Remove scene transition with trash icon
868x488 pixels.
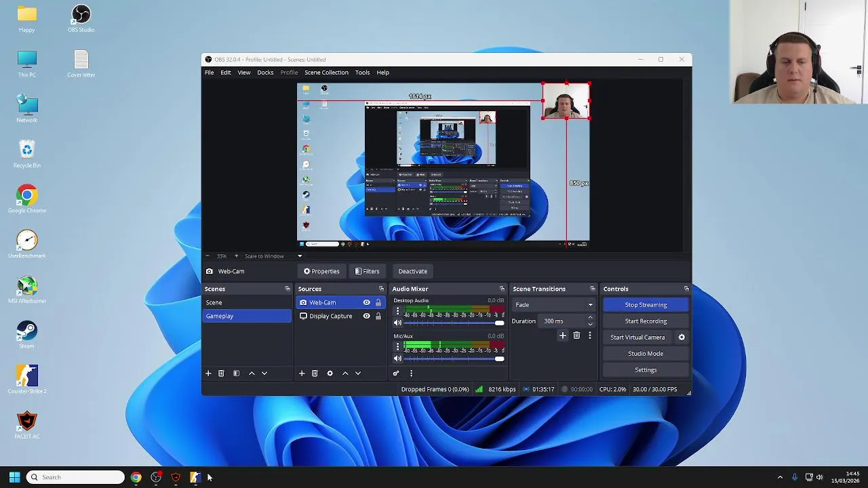click(x=576, y=335)
